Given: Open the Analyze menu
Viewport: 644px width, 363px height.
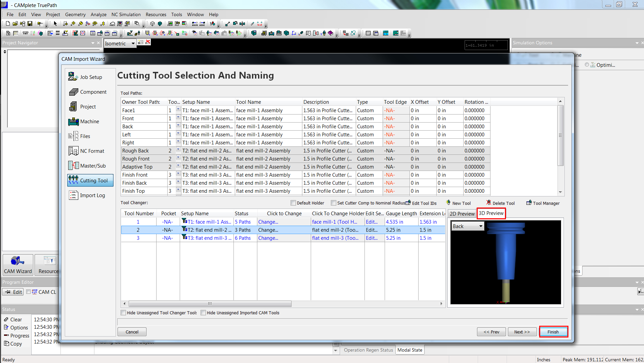Looking at the screenshot, I should [98, 14].
